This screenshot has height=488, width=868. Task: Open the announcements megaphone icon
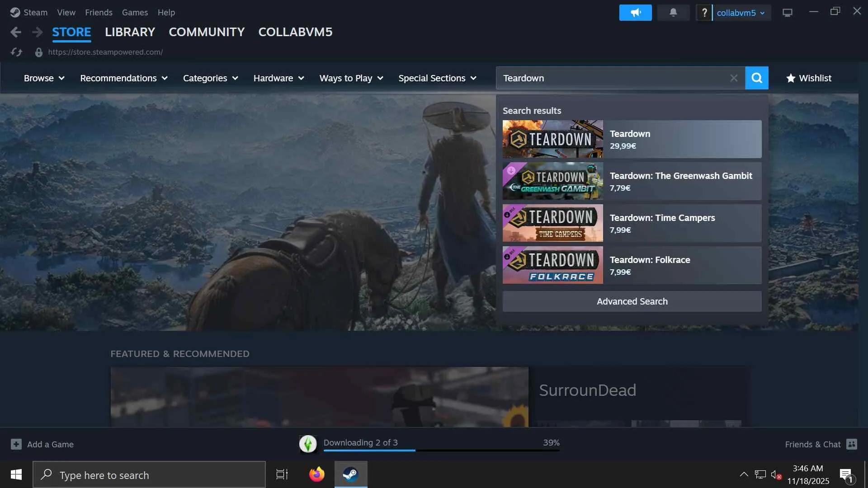point(635,13)
